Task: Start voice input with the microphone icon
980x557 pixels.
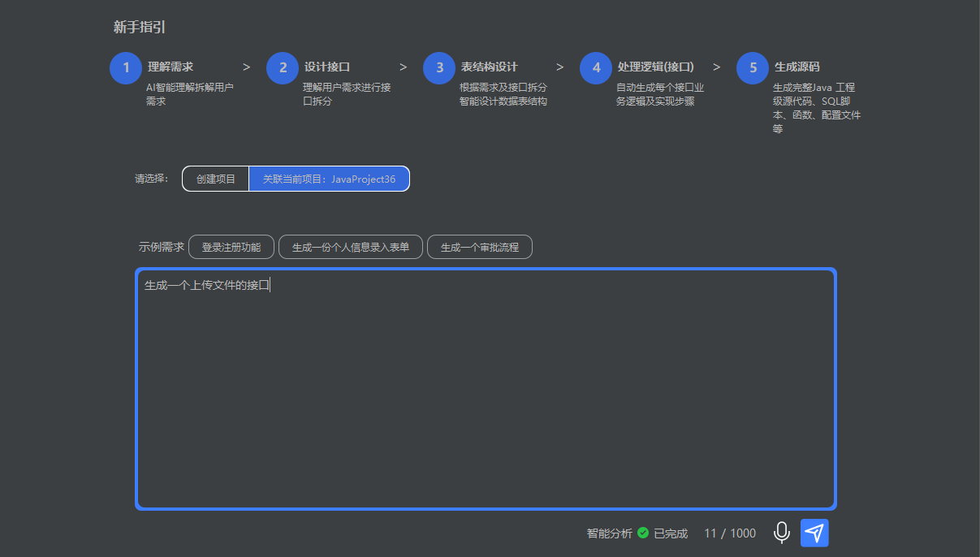Action: click(x=781, y=533)
